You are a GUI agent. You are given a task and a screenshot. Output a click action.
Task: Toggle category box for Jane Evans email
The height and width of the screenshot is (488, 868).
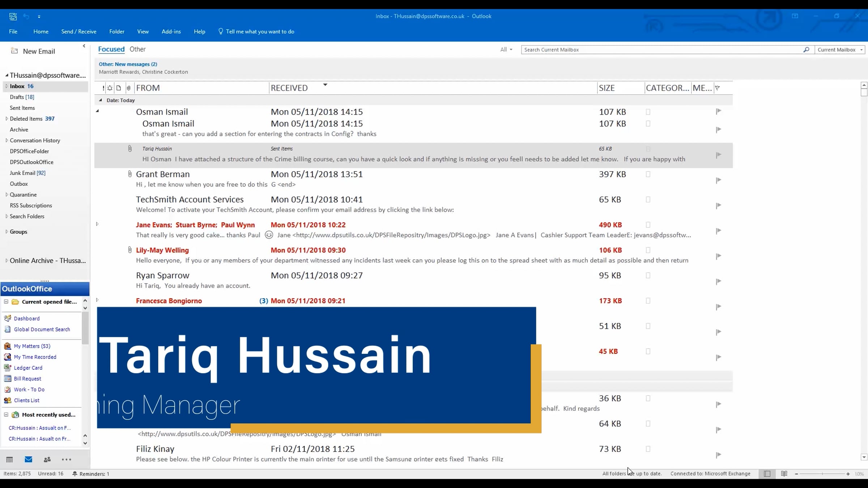(648, 225)
